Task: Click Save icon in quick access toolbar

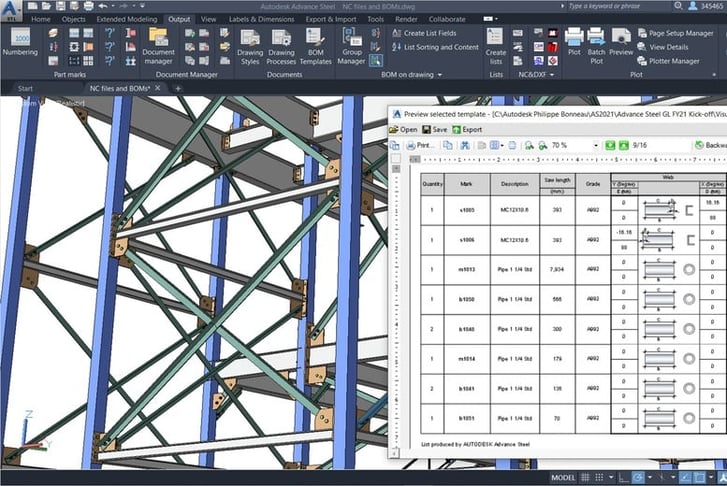Action: pyautogui.click(x=60, y=6)
